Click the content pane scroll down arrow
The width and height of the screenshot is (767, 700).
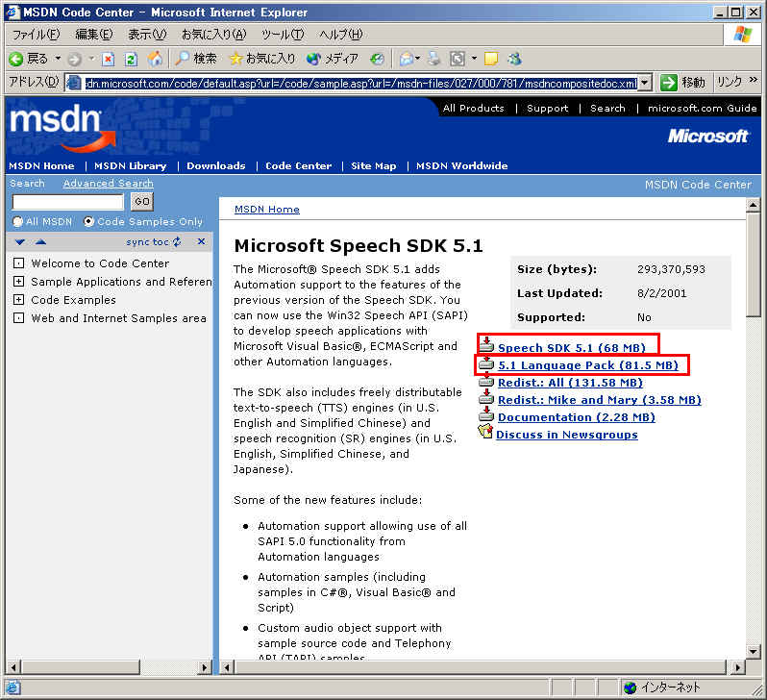754,651
